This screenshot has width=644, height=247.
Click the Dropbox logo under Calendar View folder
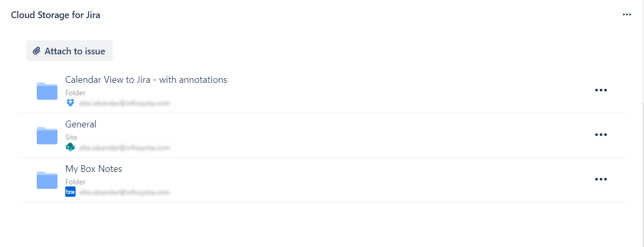(x=70, y=103)
